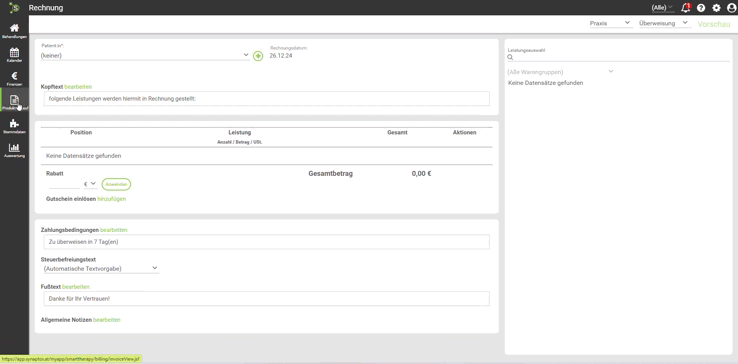Click the Rabatt amount input field
Screen dimensions: 738x364
click(x=64, y=184)
